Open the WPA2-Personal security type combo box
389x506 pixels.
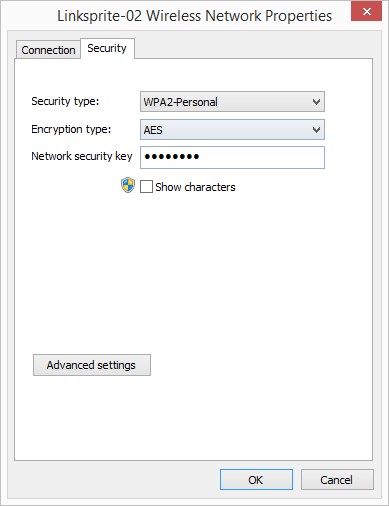coord(232,102)
